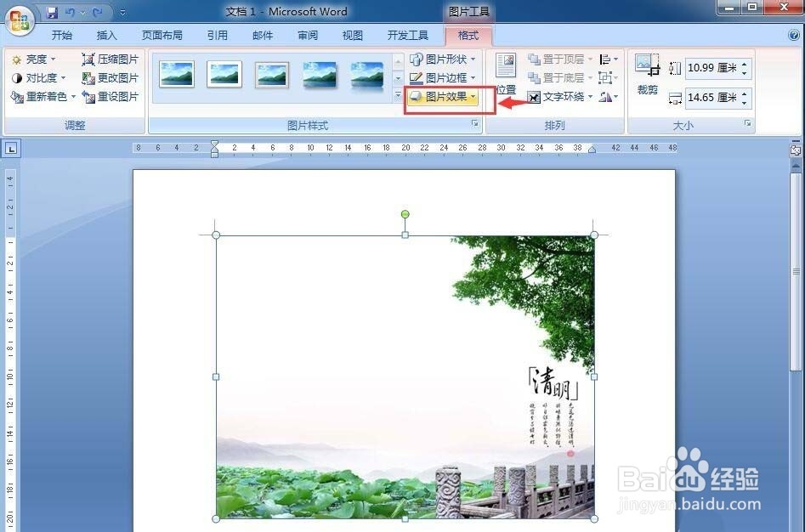Open 大小 group dialog launcher

[747, 123]
